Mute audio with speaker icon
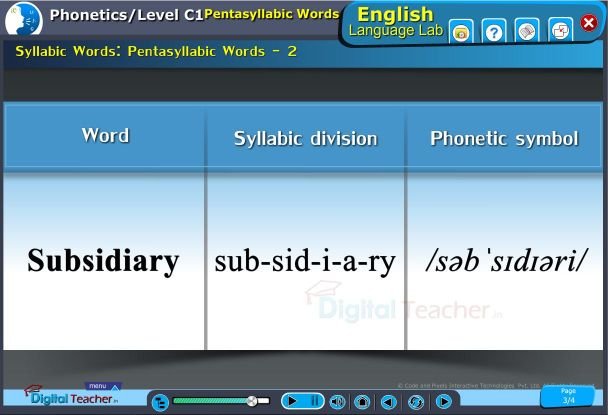The width and height of the screenshot is (608, 415). [x=337, y=402]
